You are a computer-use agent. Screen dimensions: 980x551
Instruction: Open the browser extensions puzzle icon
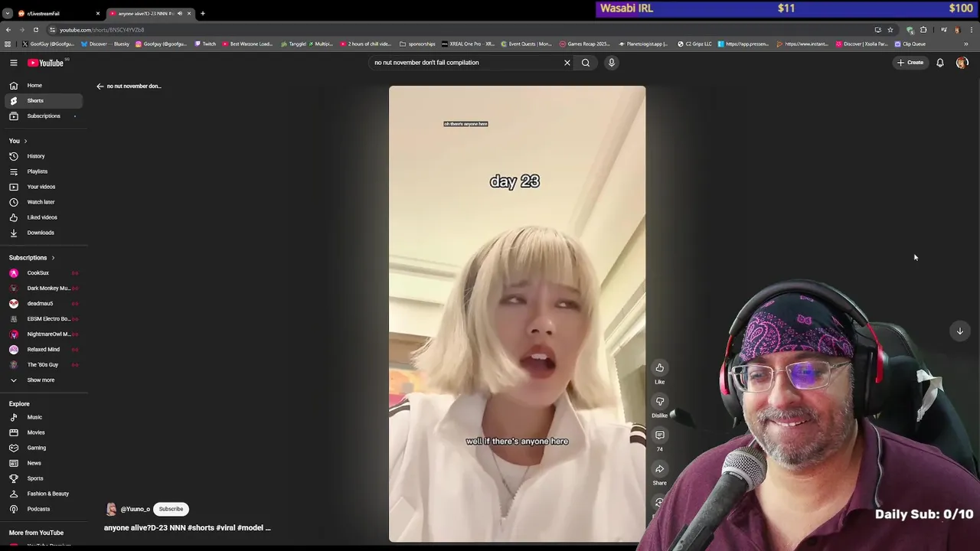click(923, 30)
